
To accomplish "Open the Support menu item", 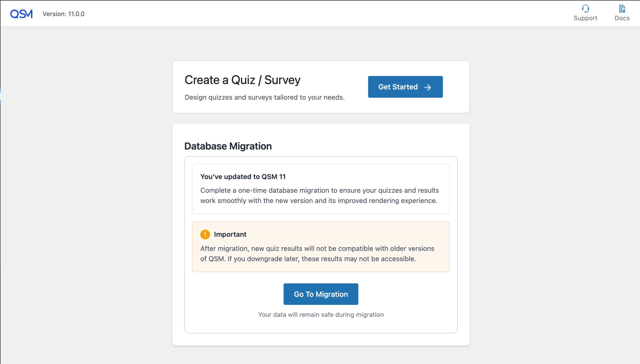I will (585, 12).
